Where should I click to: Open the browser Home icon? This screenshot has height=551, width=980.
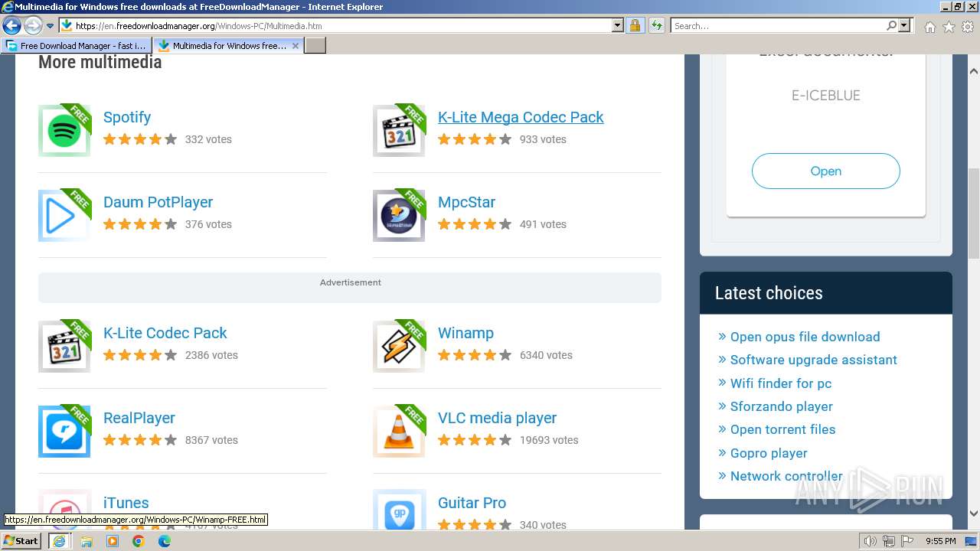coord(929,27)
